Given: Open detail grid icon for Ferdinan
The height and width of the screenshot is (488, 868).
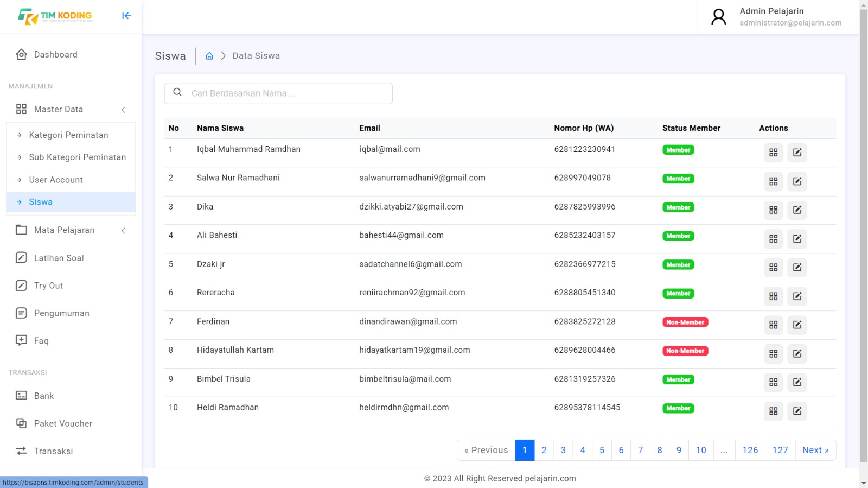Looking at the screenshot, I should [x=774, y=325].
